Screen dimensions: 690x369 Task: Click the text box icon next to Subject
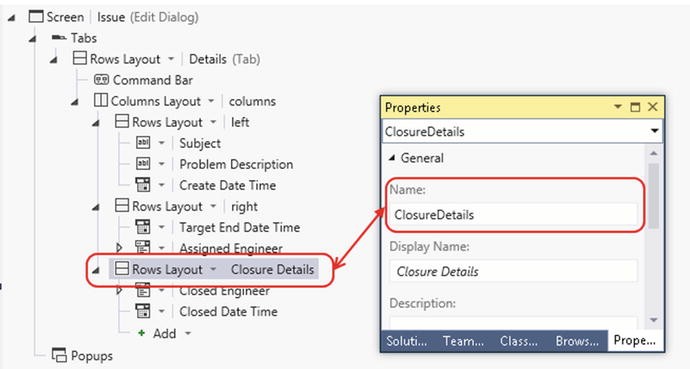click(x=143, y=142)
